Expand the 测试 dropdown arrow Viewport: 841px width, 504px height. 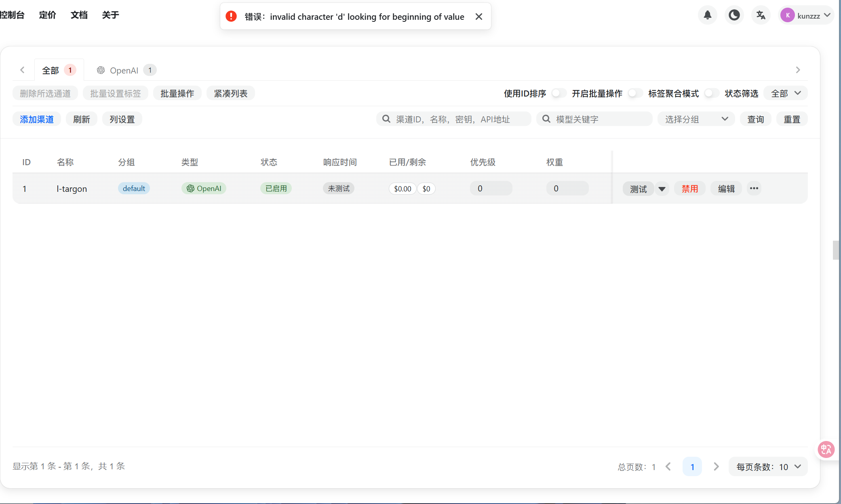(662, 189)
